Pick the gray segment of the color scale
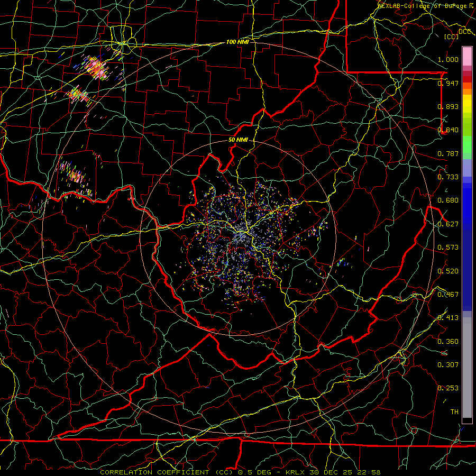This screenshot has height=476, width=476. click(467, 368)
